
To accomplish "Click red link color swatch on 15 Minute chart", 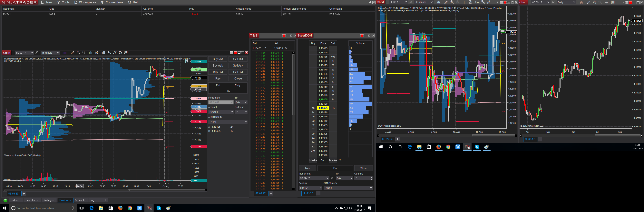I will click(x=235, y=53).
